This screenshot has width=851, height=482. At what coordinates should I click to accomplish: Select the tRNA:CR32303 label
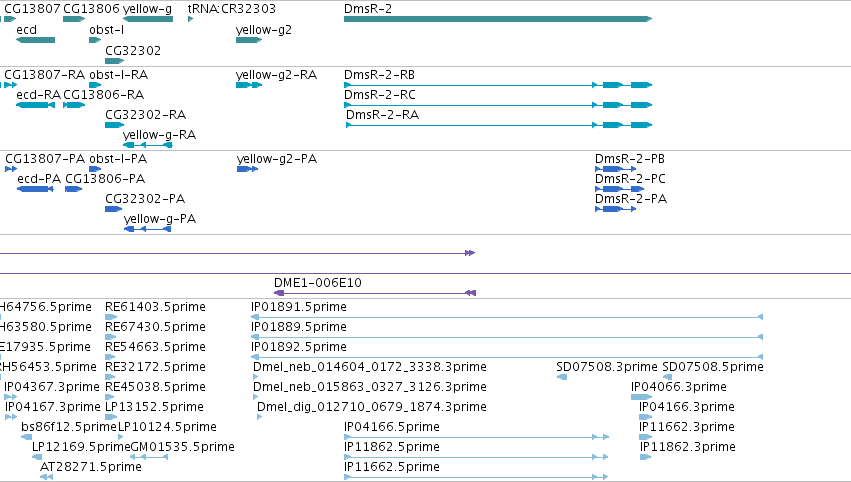[232, 9]
